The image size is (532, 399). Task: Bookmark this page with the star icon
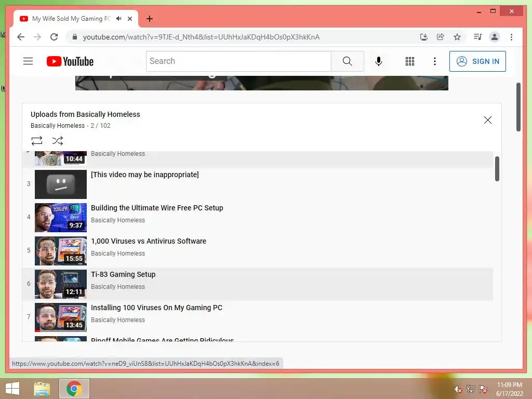(457, 37)
